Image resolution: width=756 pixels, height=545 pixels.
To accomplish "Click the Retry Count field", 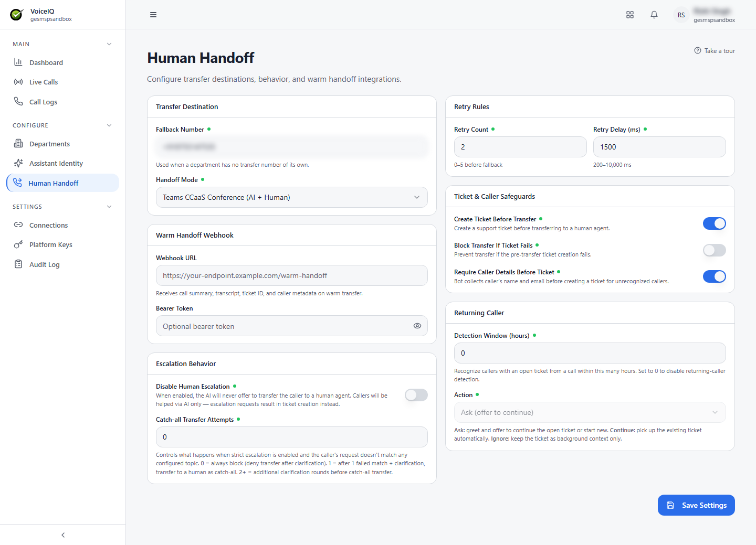I will click(520, 147).
